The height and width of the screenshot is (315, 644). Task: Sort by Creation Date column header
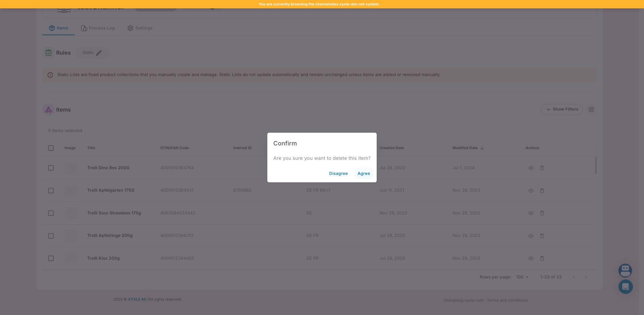[392, 148]
